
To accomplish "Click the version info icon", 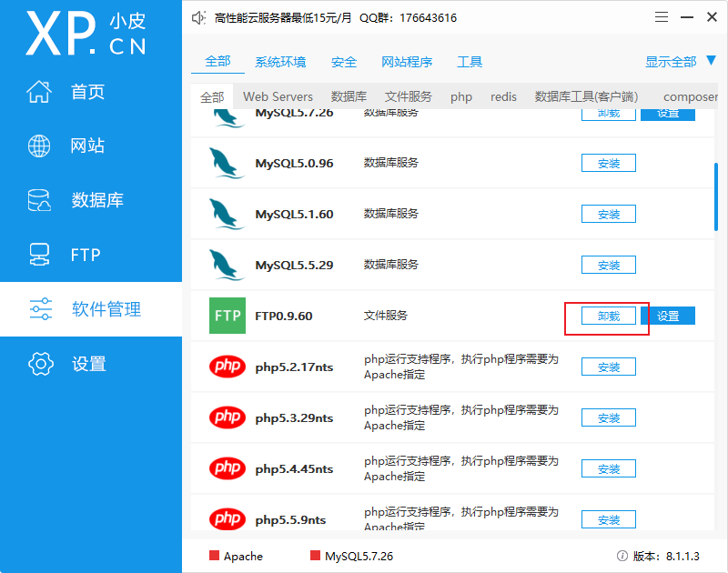I will 622,556.
